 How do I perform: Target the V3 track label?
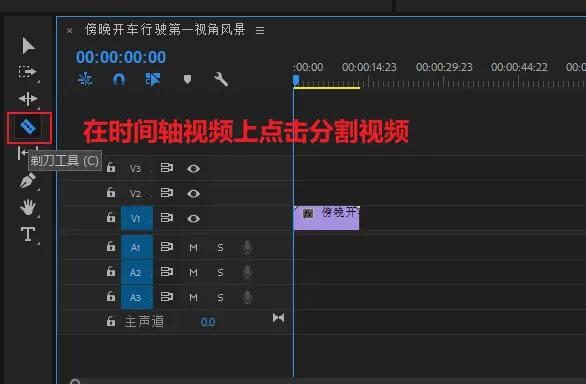135,169
